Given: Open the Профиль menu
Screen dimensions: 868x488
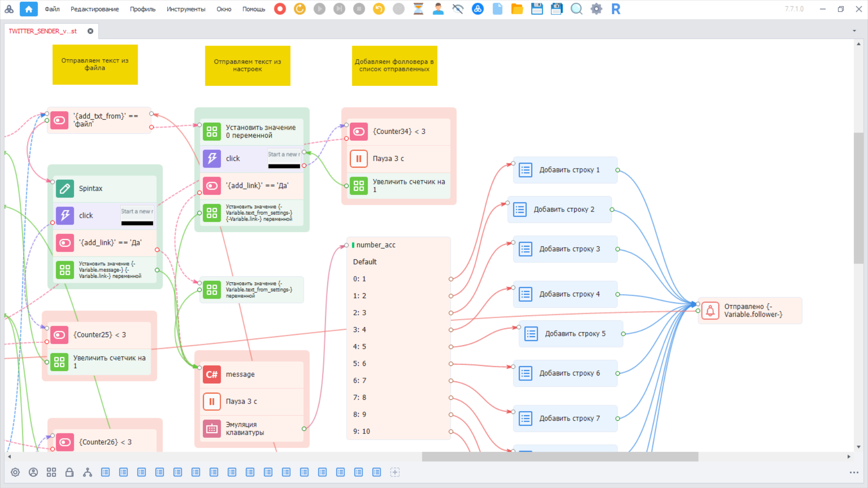Looking at the screenshot, I should coord(142,9).
